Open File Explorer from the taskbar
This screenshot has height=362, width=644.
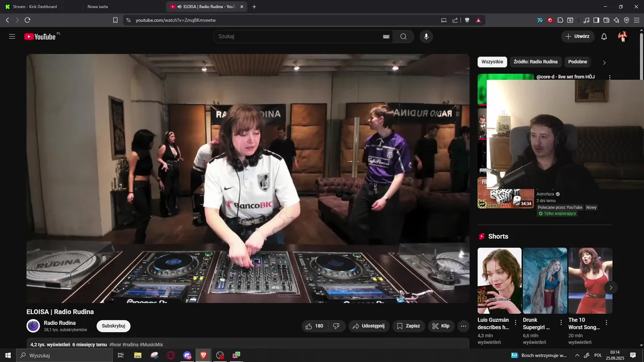click(137, 355)
